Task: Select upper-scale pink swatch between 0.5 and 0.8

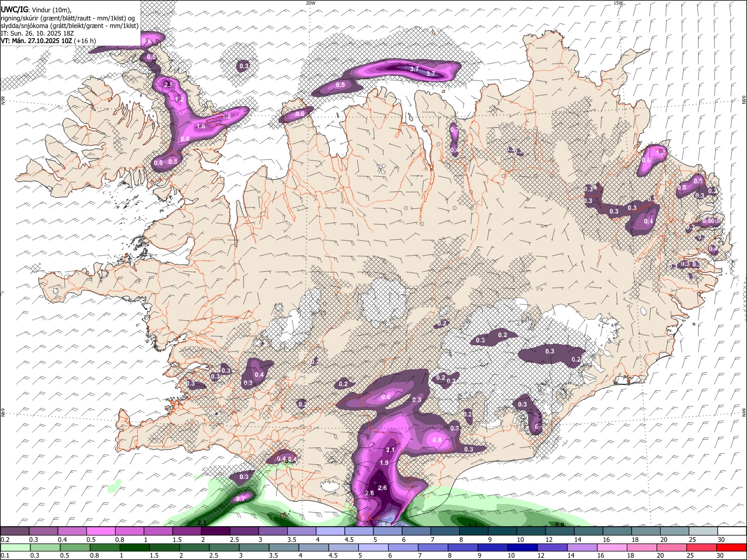Action: (x=100, y=531)
